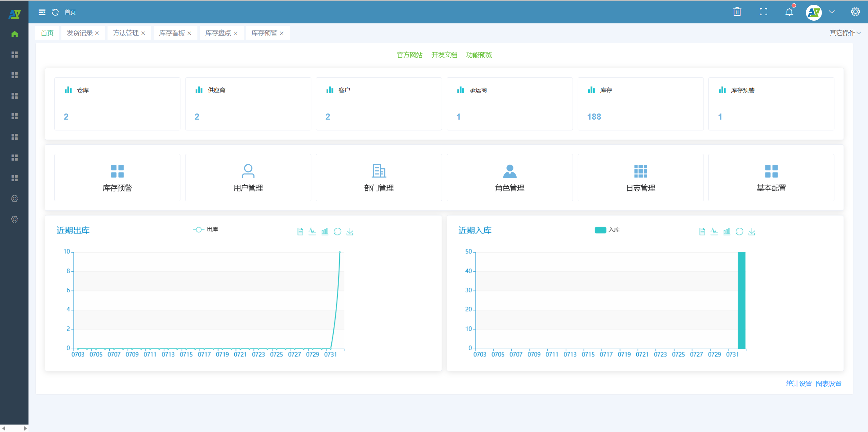Close the 发货记录 tab
Viewport: 868px width, 432px height.
97,33
